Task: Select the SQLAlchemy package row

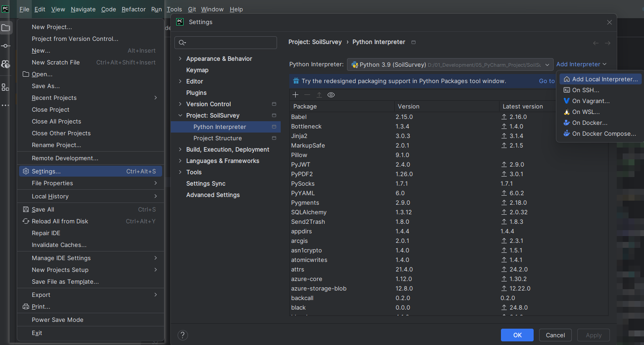Action: tap(449, 212)
